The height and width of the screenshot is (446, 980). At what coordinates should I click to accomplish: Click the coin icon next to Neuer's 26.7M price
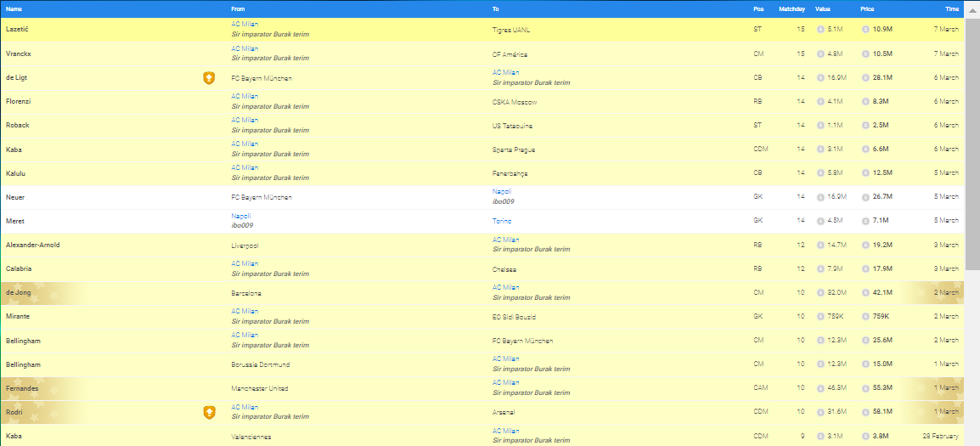[865, 196]
